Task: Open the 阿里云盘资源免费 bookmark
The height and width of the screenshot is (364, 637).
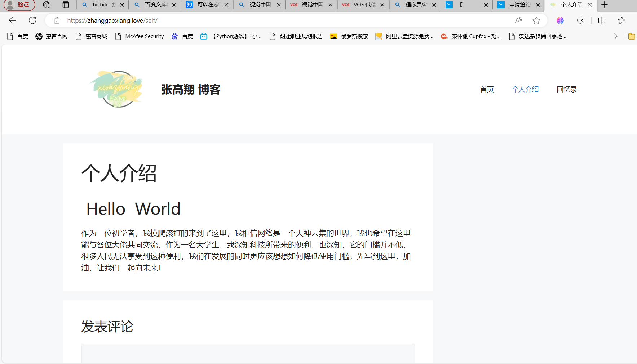Action: pos(404,36)
